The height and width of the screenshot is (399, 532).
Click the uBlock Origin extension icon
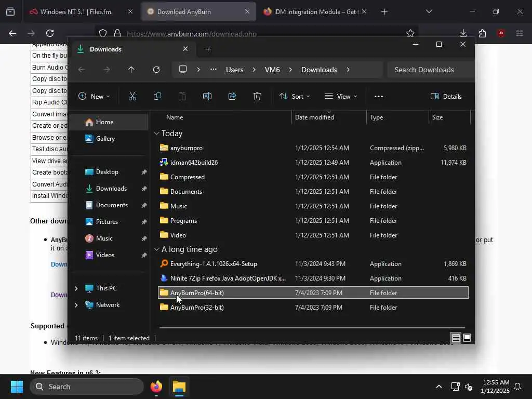pos(501,33)
